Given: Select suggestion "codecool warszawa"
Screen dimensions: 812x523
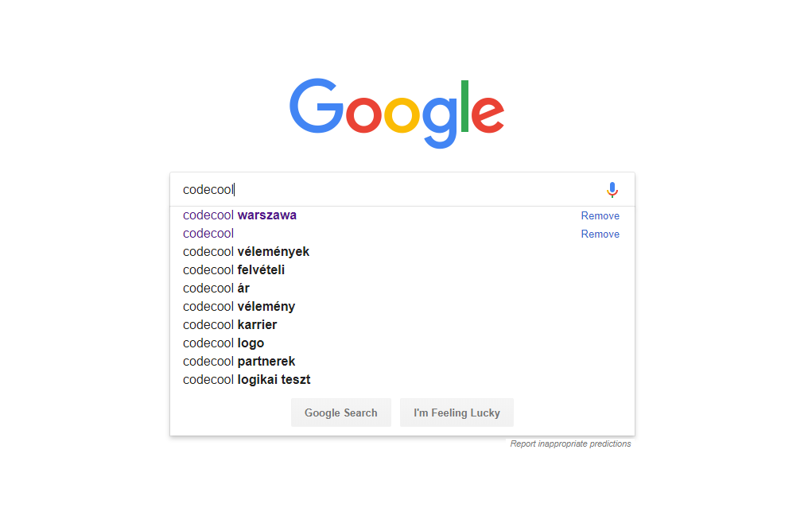Looking at the screenshot, I should click(x=402, y=215).
